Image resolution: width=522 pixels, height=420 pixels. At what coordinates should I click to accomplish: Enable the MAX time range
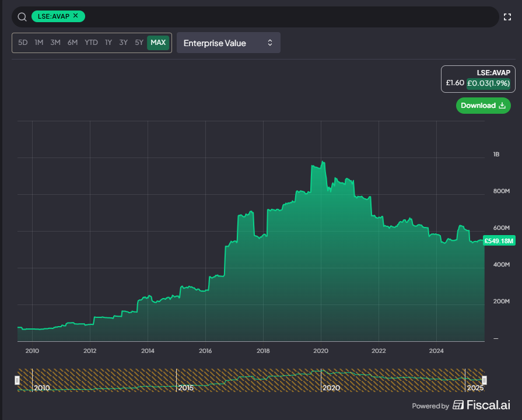[x=157, y=42]
